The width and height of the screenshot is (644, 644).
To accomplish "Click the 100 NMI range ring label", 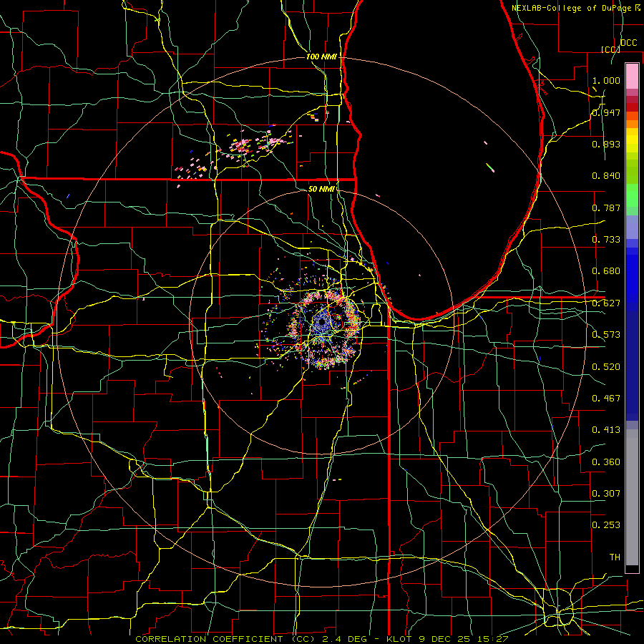I will coord(321,57).
